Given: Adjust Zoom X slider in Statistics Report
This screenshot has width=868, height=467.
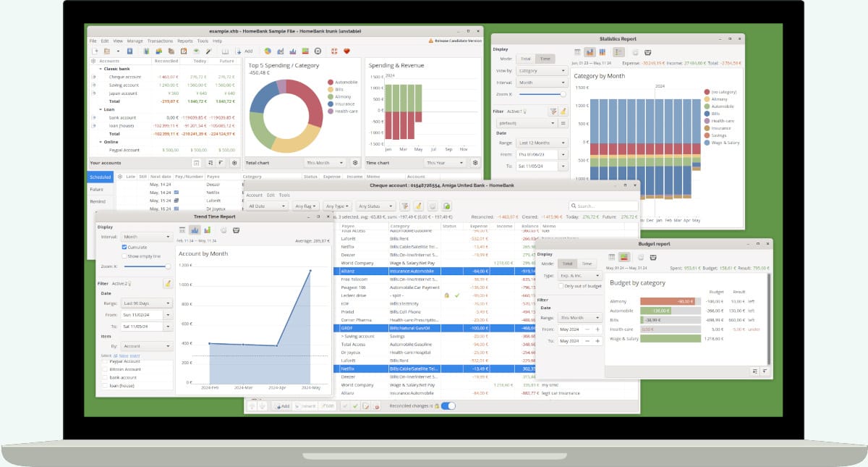Looking at the screenshot, I should 542,94.
